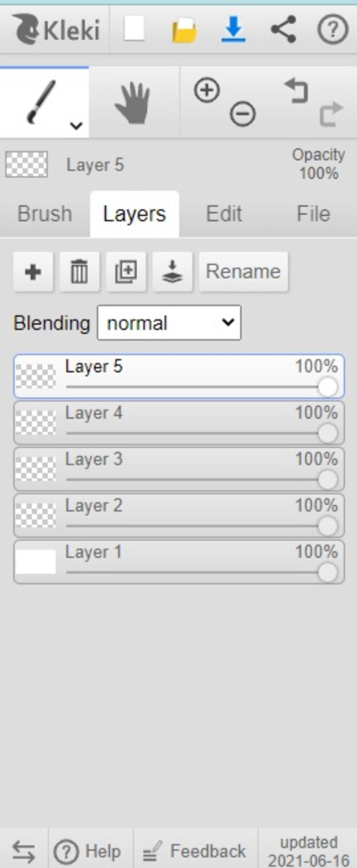
Task: Open the import image folder icon
Action: pyautogui.click(x=184, y=30)
